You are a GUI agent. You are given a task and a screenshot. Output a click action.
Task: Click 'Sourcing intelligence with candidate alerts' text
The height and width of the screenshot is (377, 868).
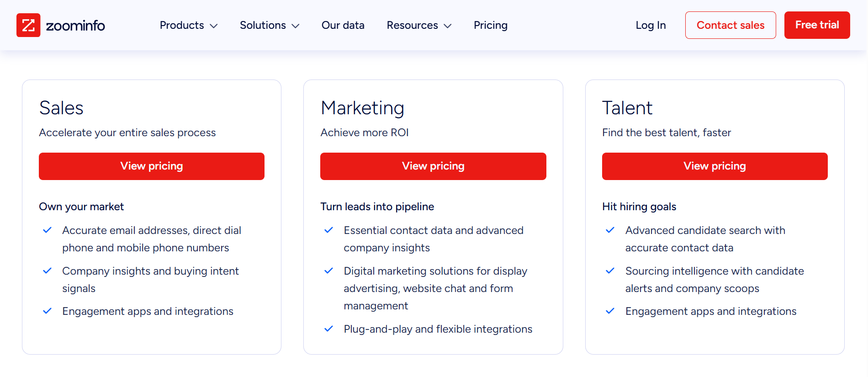715,280
